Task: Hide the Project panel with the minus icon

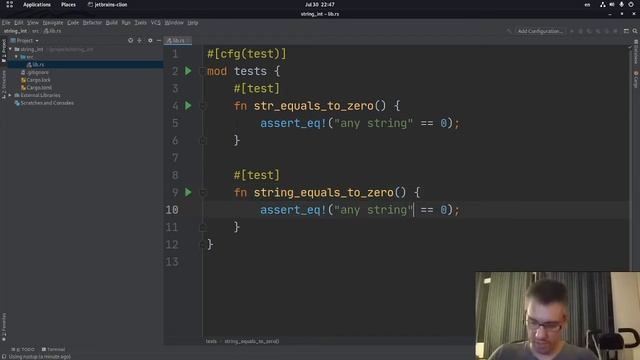Action: [x=159, y=40]
